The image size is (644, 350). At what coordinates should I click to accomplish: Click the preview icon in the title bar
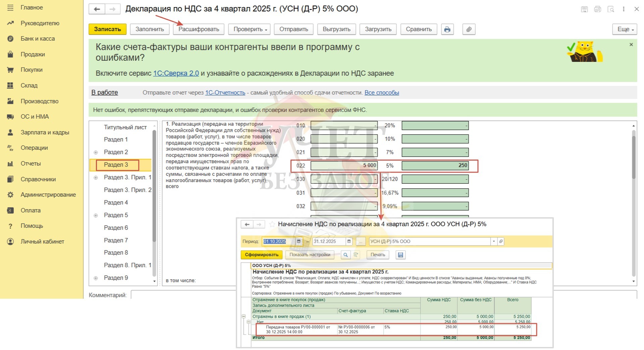pyautogui.click(x=610, y=9)
